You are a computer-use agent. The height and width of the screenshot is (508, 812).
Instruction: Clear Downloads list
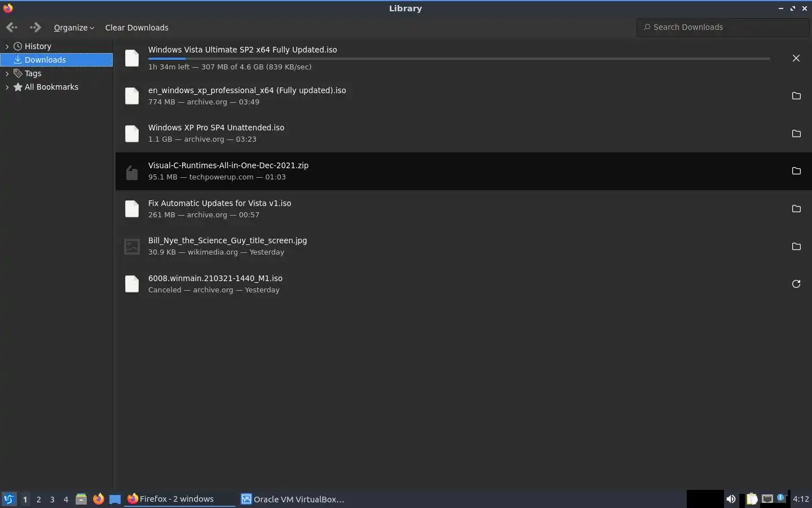[136, 28]
